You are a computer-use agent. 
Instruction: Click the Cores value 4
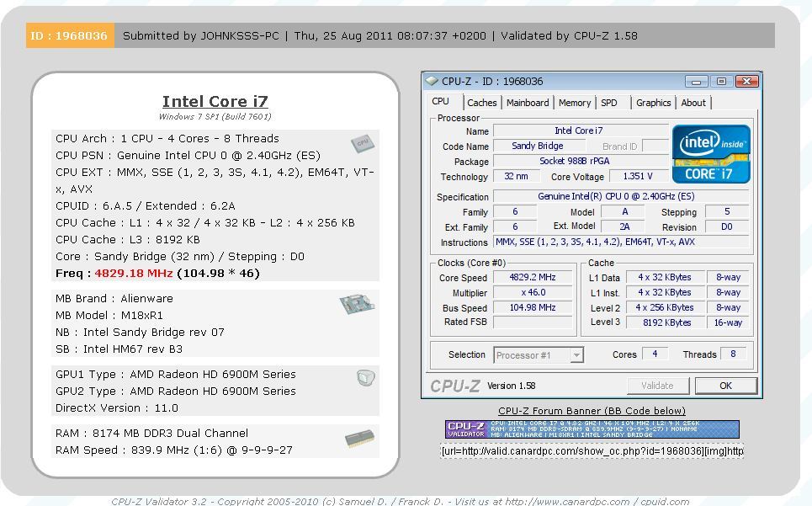coord(655,354)
